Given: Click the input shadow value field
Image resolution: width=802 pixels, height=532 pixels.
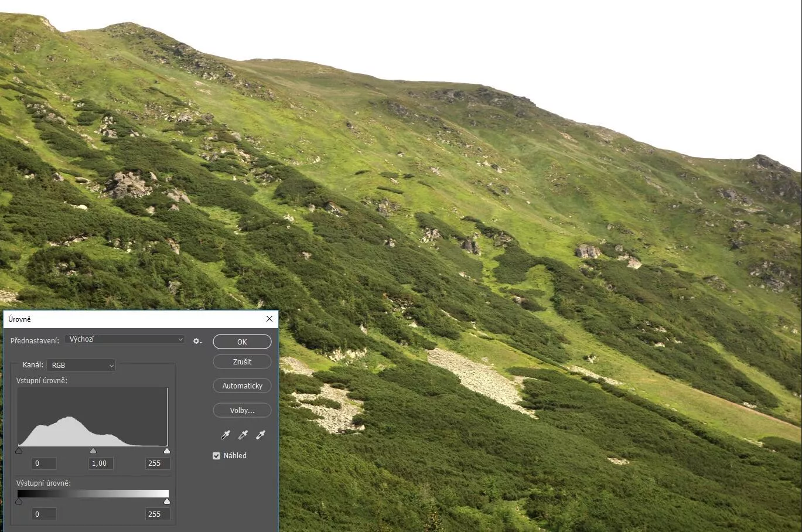Looking at the screenshot, I should (45, 463).
